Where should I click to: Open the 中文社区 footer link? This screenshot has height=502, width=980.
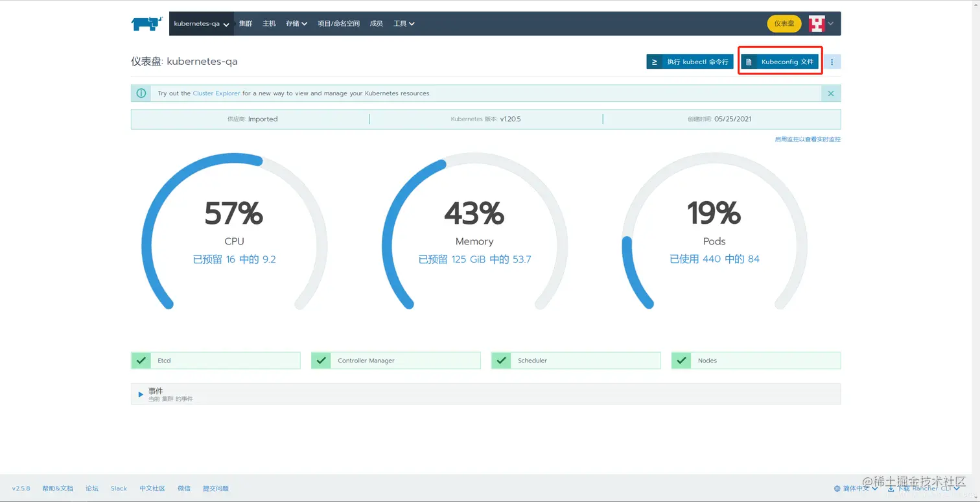[x=152, y=488]
